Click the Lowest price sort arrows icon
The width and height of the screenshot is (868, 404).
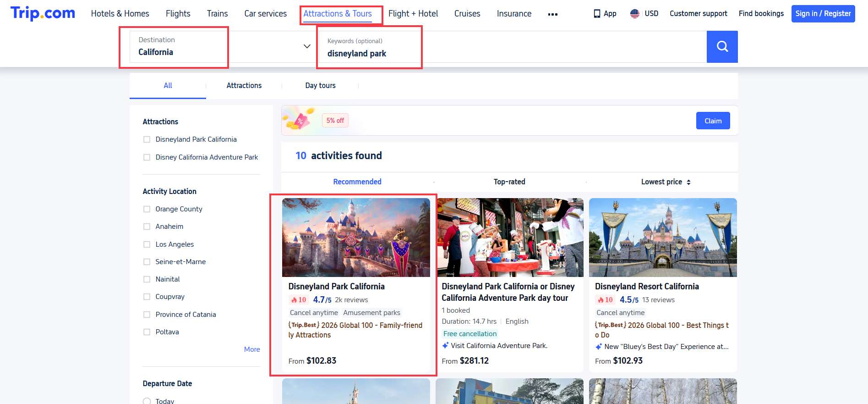[x=688, y=182]
